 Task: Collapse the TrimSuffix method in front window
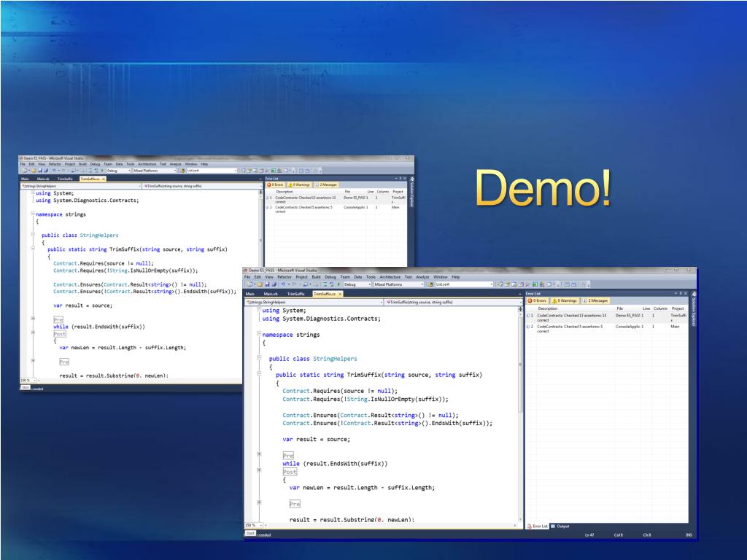(259, 374)
